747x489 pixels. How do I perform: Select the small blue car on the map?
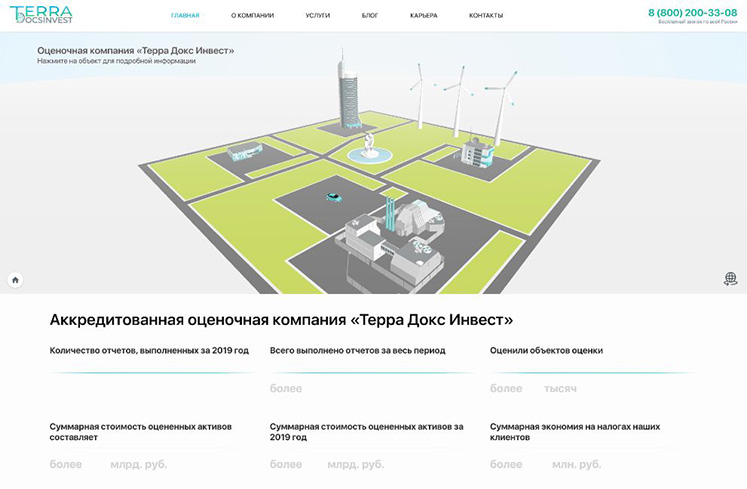[333, 196]
